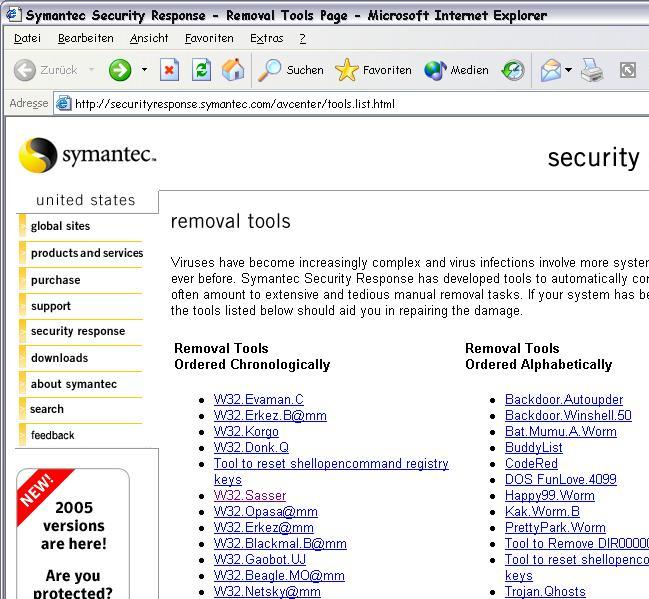
Task: Click united states region label
Action: 86,200
